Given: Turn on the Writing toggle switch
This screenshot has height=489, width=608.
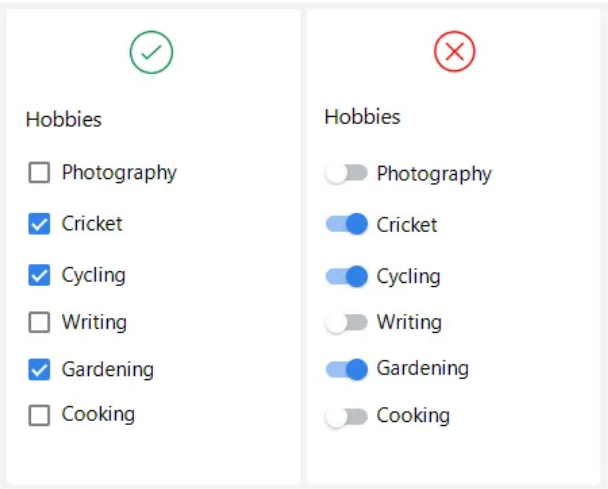Looking at the screenshot, I should [x=346, y=322].
